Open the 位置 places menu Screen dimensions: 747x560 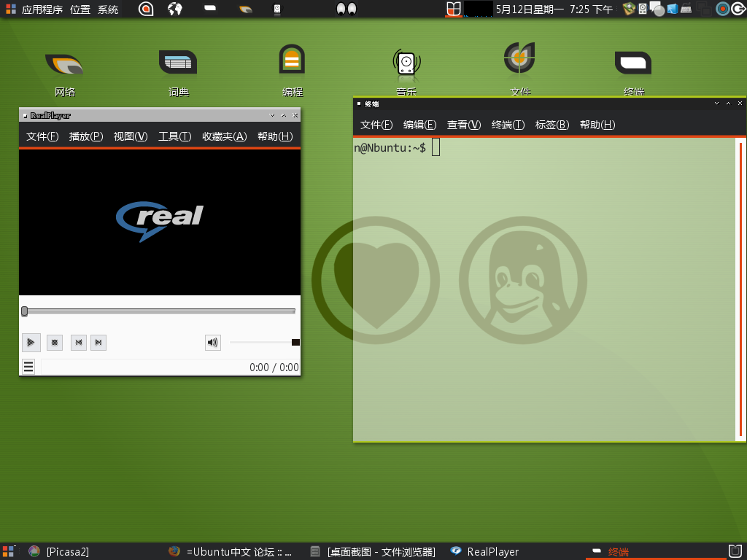pos(80,9)
